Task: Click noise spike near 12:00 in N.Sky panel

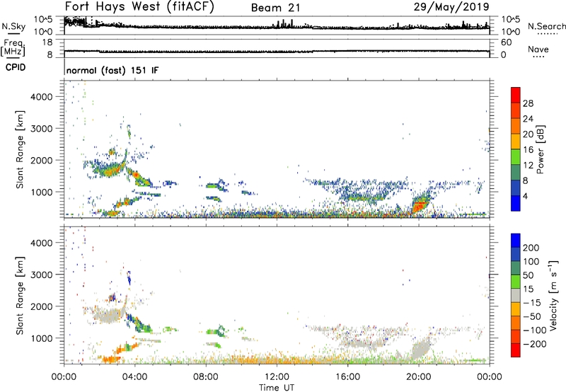Action: tap(284, 24)
